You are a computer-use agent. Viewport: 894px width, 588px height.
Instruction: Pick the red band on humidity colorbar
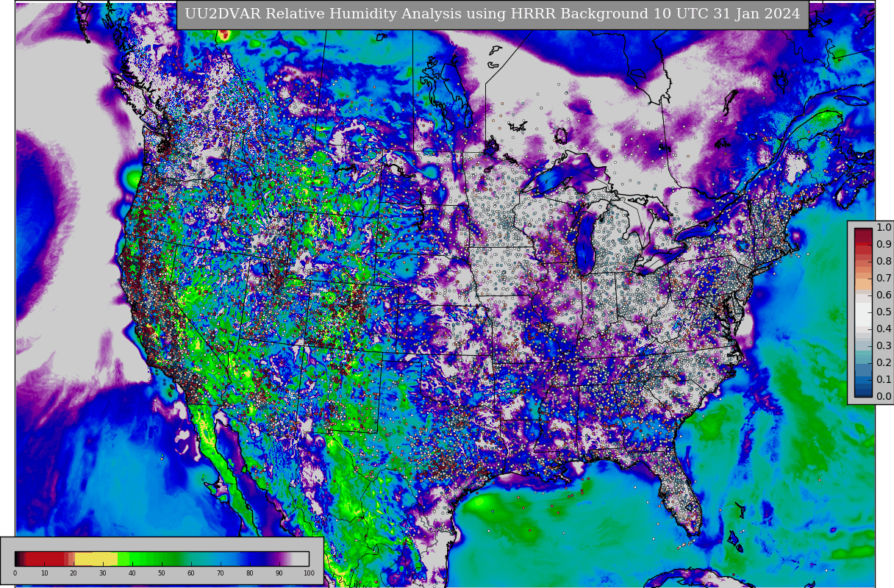(44, 559)
